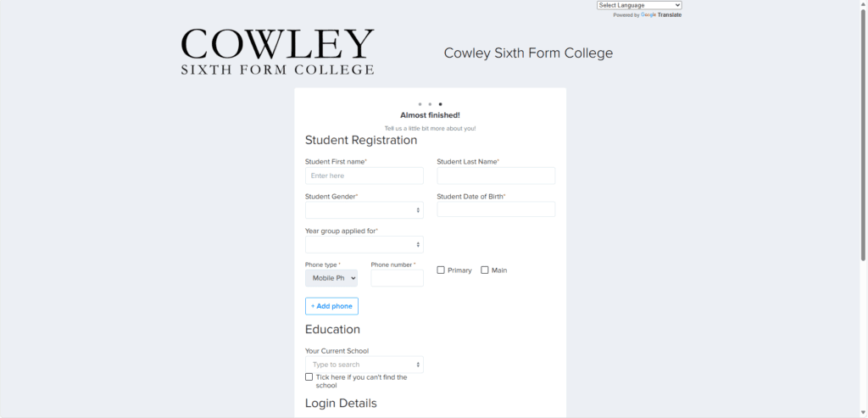Click the Phone number input field
Viewport: 868px width, 418px height.
pyautogui.click(x=397, y=278)
